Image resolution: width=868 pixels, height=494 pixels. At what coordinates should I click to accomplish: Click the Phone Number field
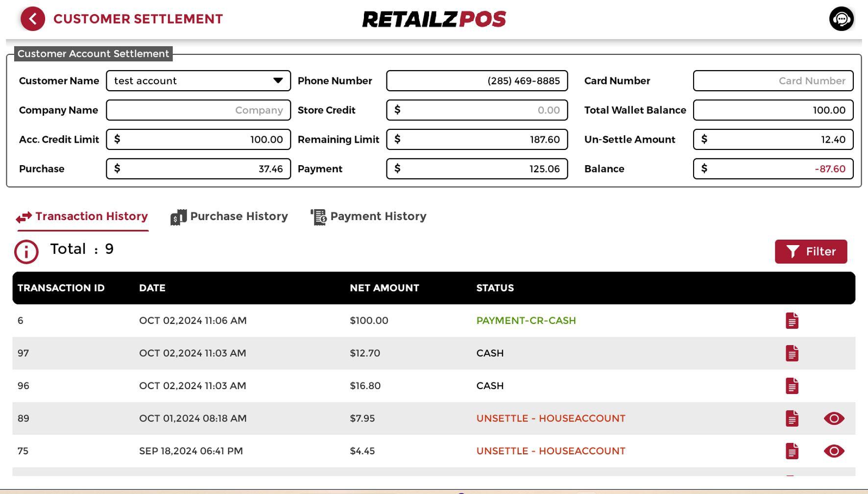(477, 81)
